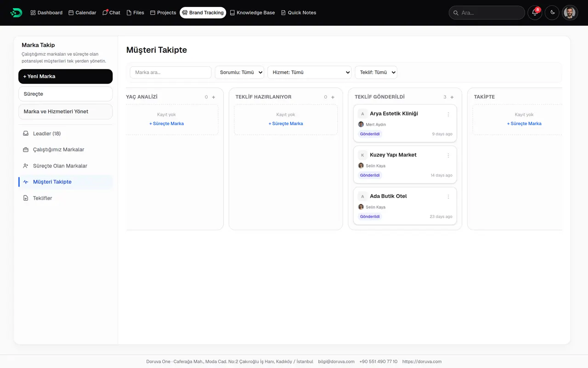
Task: Open the Chat menu item
Action: (111, 12)
